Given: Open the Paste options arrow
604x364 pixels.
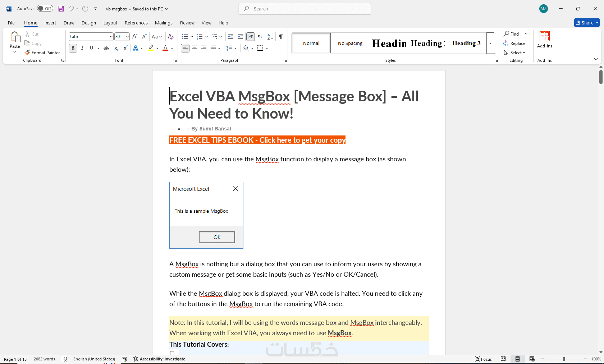Looking at the screenshot, I should coord(15,52).
